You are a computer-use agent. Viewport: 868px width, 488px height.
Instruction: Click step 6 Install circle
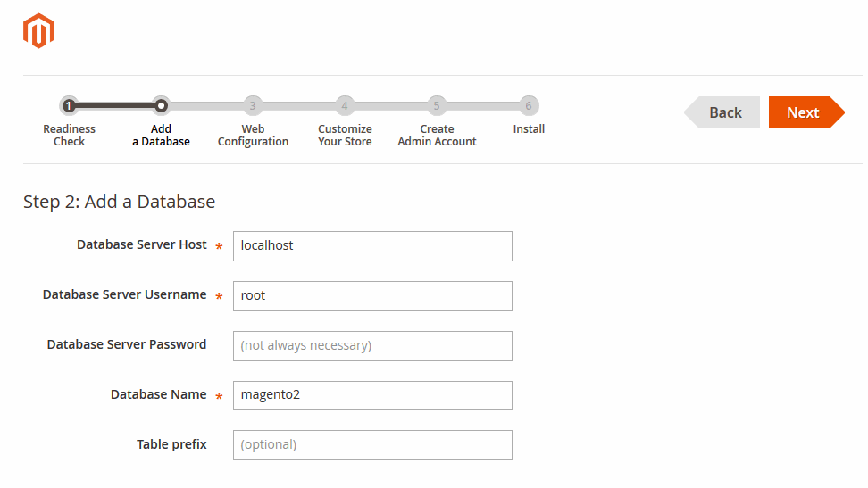coord(529,106)
